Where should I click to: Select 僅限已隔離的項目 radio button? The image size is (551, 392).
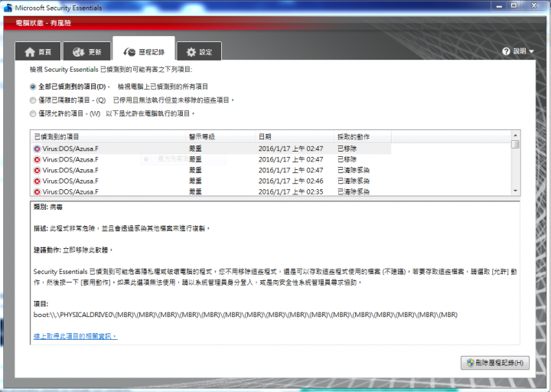click(33, 100)
